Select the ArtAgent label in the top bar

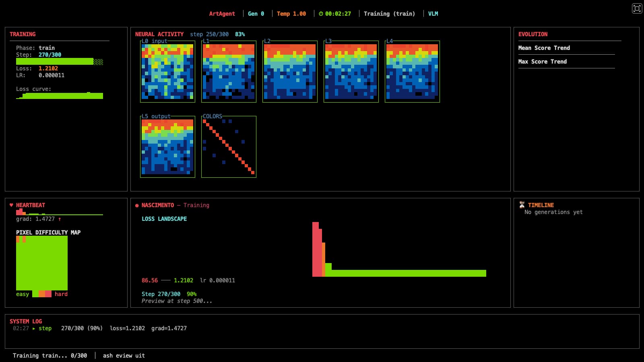(222, 14)
